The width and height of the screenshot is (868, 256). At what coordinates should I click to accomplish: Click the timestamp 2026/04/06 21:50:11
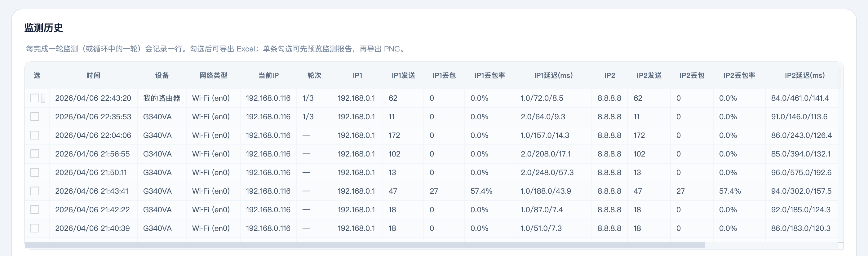pyautogui.click(x=91, y=172)
